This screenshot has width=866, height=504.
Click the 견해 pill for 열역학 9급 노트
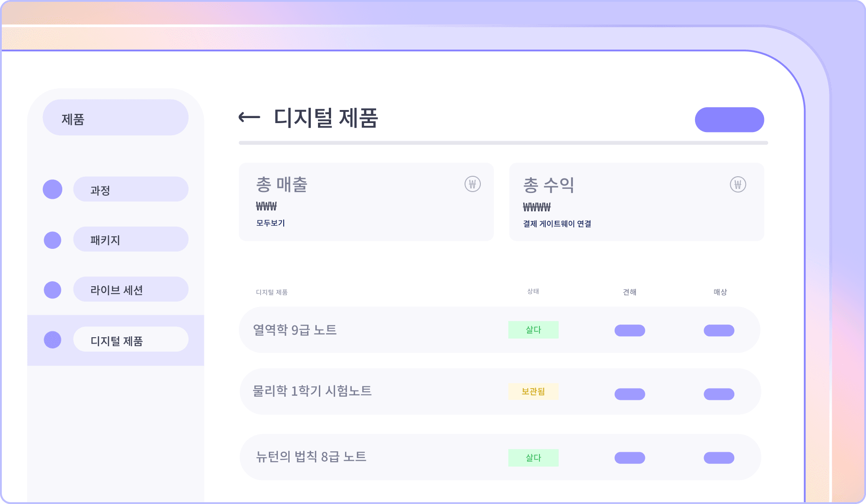(x=630, y=330)
